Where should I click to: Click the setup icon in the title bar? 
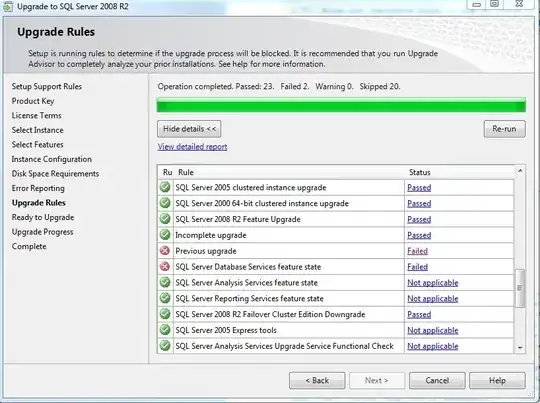coord(8,7)
